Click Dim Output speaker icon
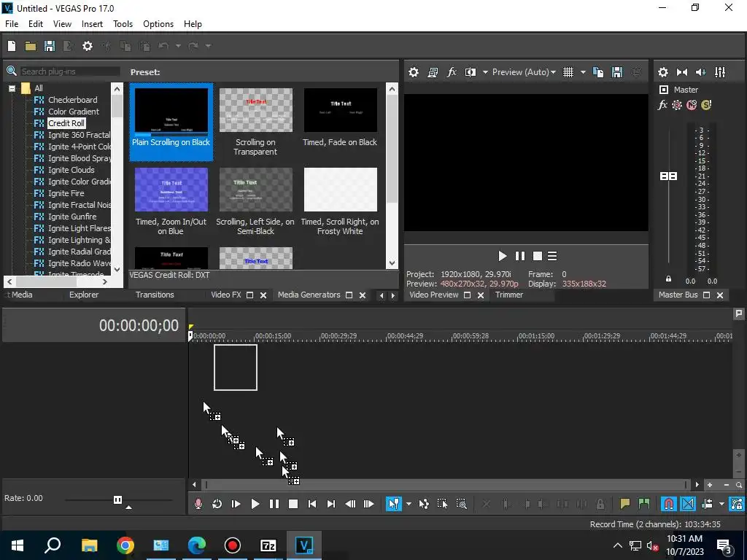747x560 pixels. 701,72
